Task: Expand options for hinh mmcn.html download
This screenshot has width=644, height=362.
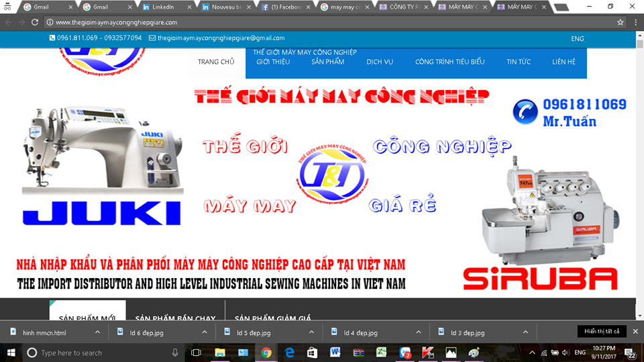Action: pos(97,332)
